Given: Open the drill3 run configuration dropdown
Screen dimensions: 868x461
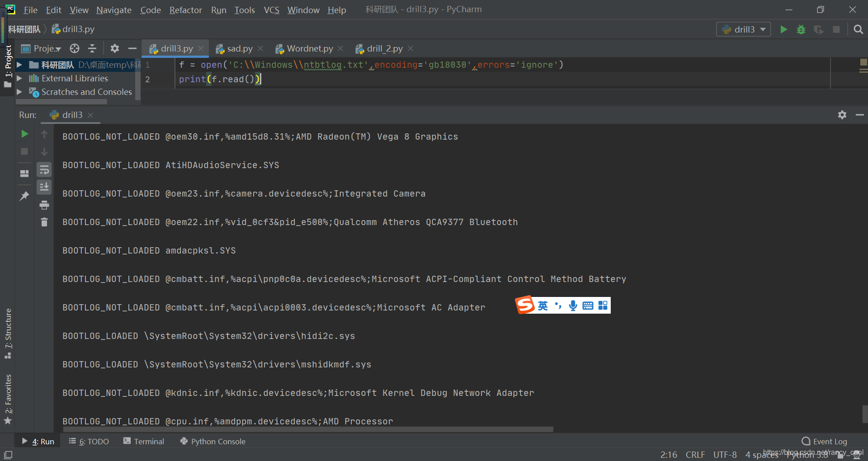Looking at the screenshot, I should pos(744,29).
